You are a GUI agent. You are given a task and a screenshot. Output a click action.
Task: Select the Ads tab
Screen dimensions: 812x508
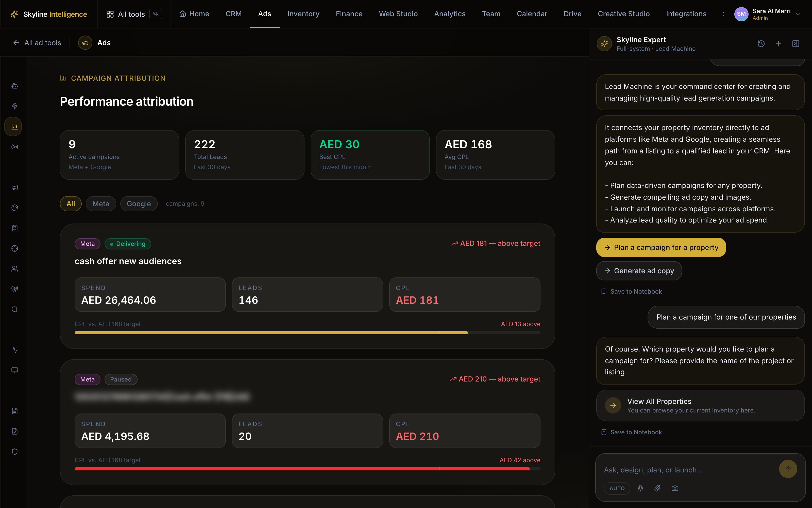(264, 14)
